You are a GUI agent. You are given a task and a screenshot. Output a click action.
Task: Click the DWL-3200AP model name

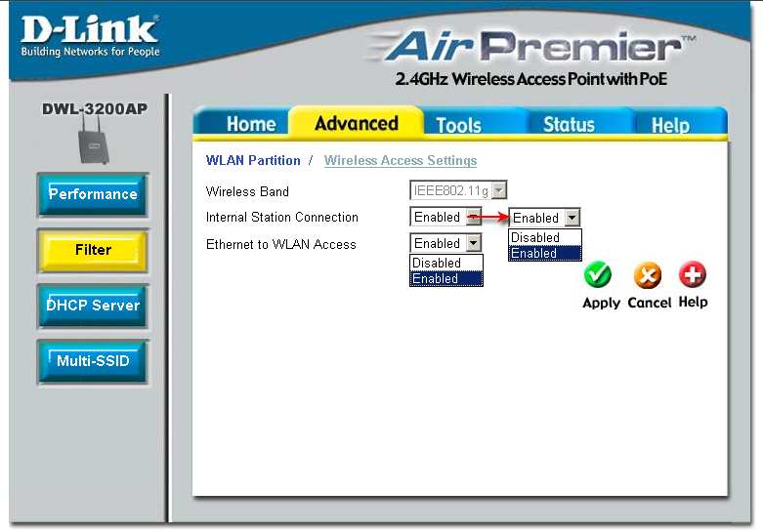point(95,109)
